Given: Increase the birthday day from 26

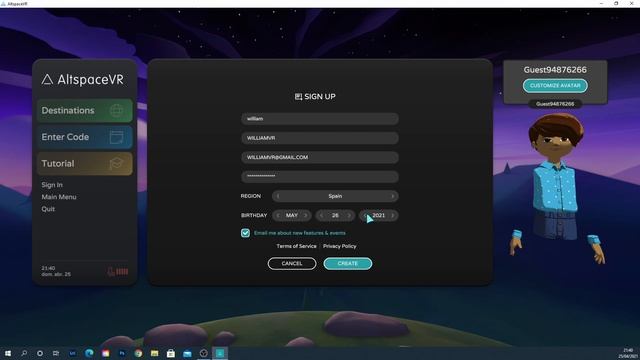Looking at the screenshot, I should click(x=349, y=216).
